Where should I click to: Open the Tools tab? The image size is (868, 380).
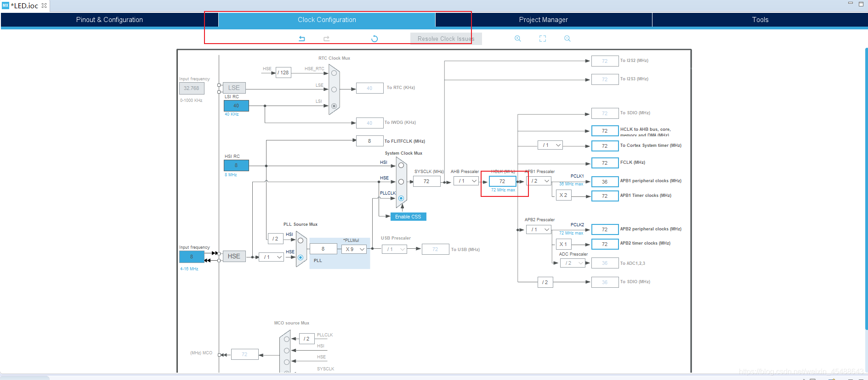click(x=760, y=20)
